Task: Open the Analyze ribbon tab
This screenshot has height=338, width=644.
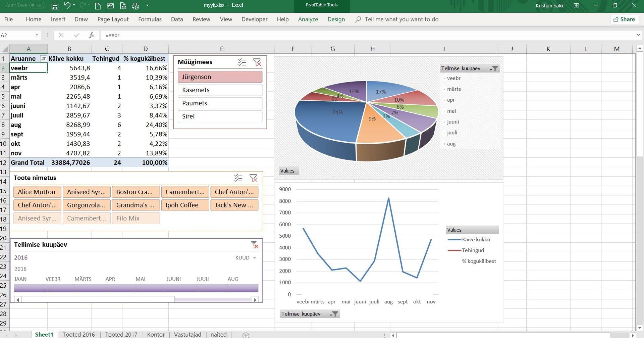Action: tap(308, 19)
